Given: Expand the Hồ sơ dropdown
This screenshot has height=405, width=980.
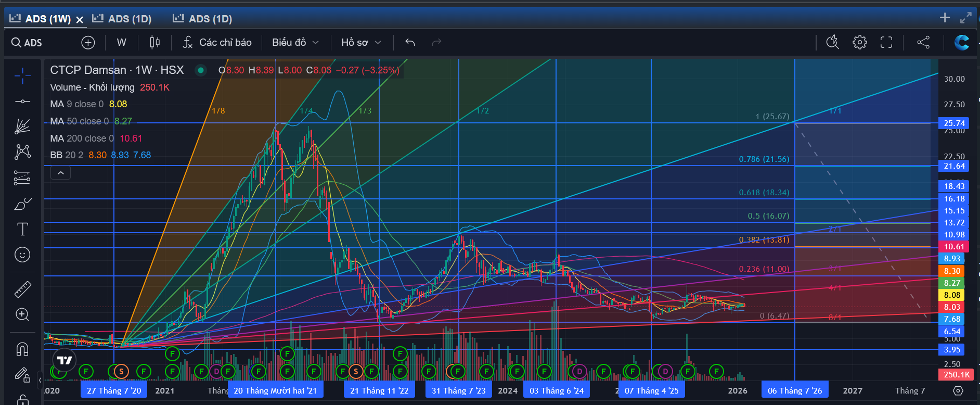Looking at the screenshot, I should click(x=361, y=43).
